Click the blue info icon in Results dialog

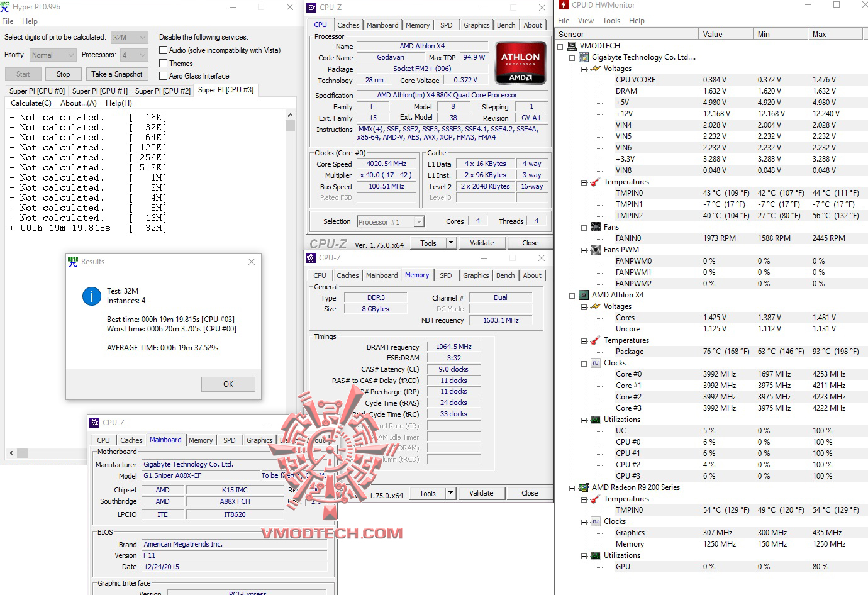[92, 296]
